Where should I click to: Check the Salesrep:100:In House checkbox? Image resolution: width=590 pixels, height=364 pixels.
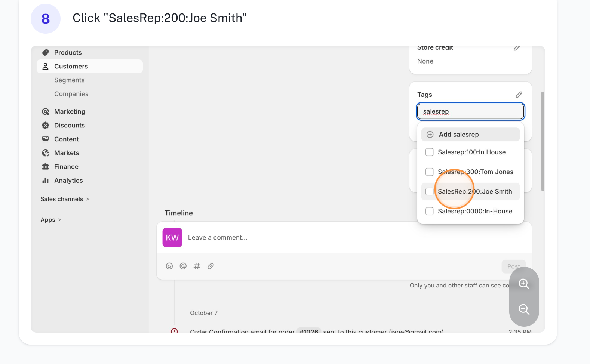[430, 152]
